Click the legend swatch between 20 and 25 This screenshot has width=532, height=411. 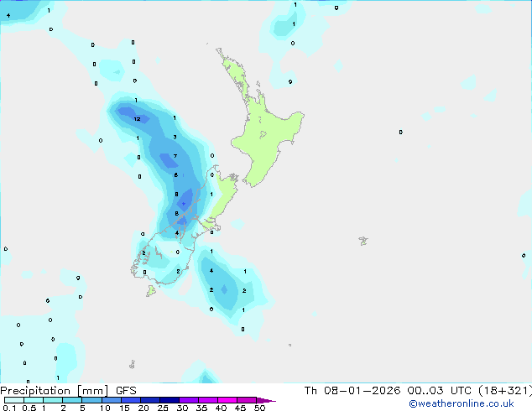pyautogui.click(x=150, y=400)
